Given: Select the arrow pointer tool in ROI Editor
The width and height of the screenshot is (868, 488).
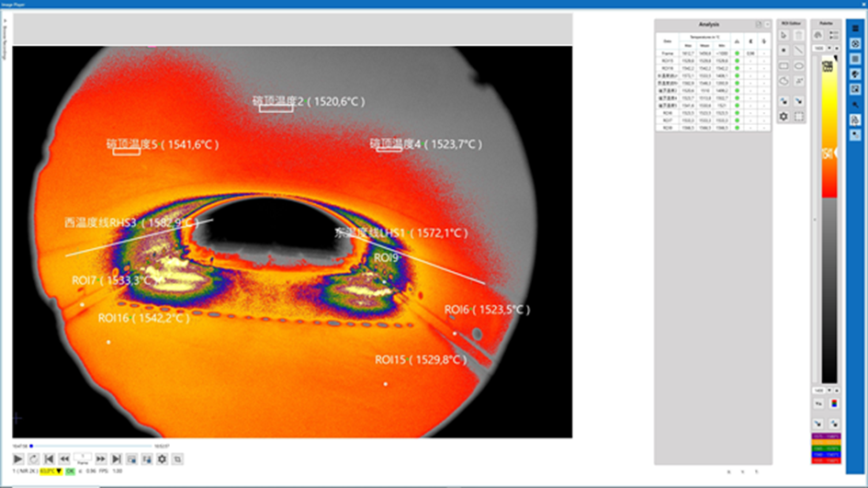Looking at the screenshot, I should [783, 36].
